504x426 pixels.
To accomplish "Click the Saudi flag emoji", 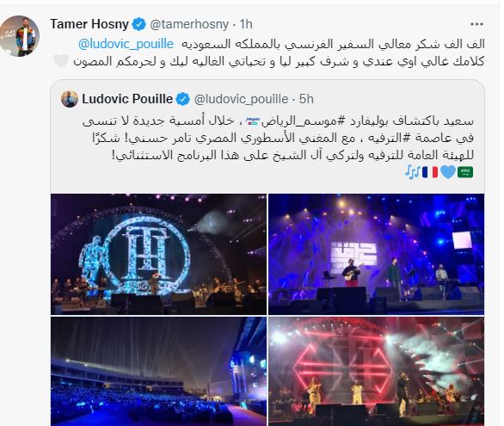I will 465,172.
